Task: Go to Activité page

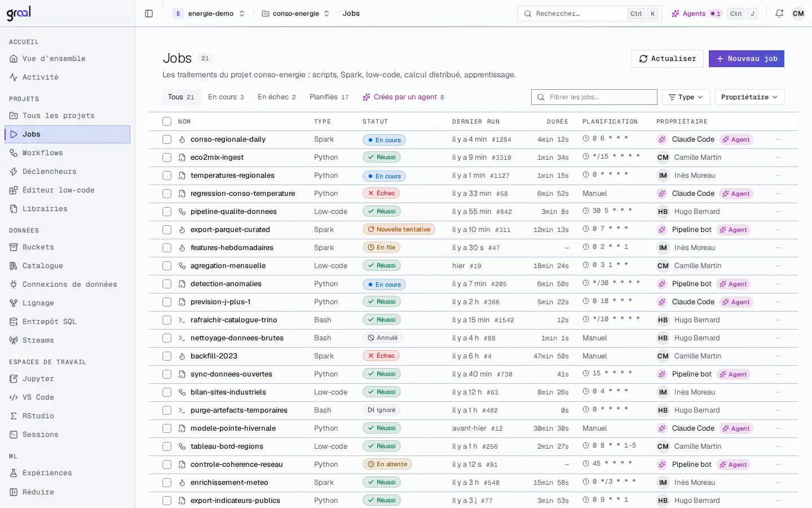Action: click(68, 77)
